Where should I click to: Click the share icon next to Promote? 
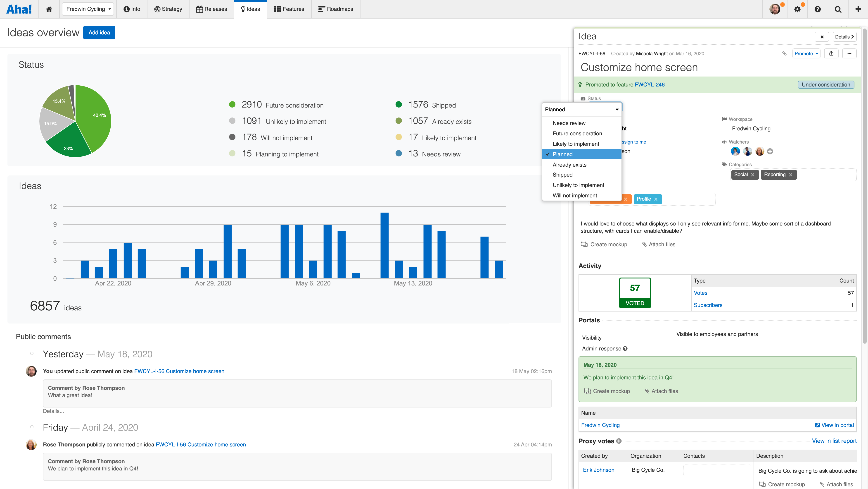(x=831, y=53)
